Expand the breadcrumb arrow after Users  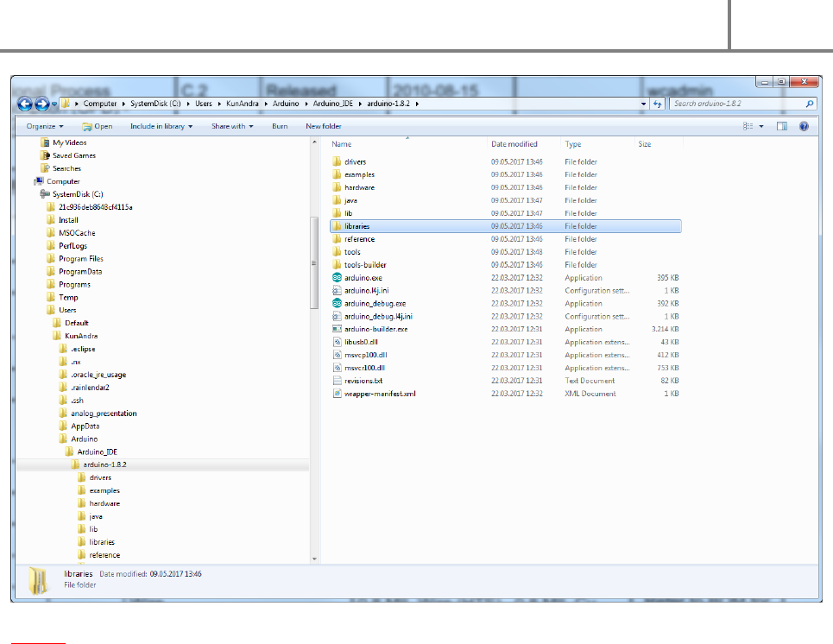219,104
